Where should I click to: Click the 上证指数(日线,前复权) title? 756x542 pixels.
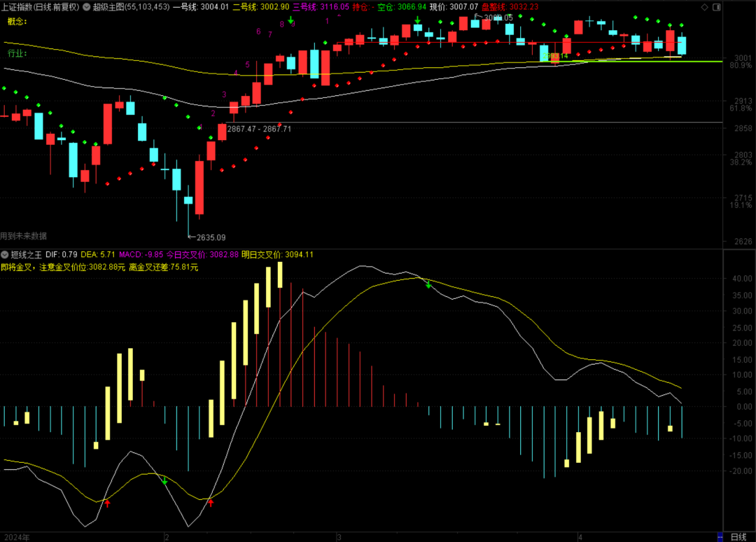click(40, 7)
